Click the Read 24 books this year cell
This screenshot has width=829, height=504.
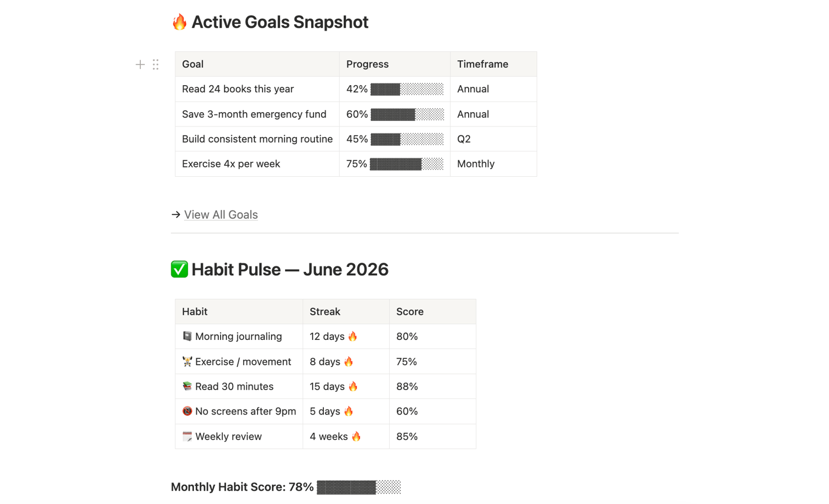(257, 89)
